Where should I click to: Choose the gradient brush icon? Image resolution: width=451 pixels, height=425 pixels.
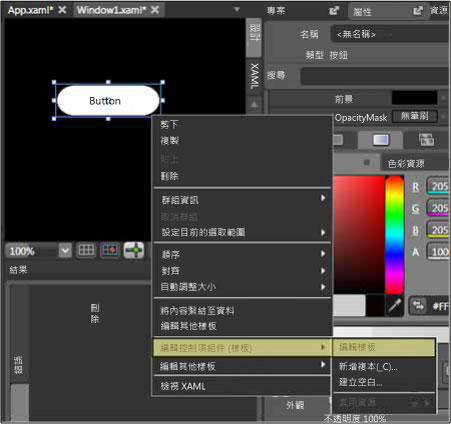(x=380, y=140)
